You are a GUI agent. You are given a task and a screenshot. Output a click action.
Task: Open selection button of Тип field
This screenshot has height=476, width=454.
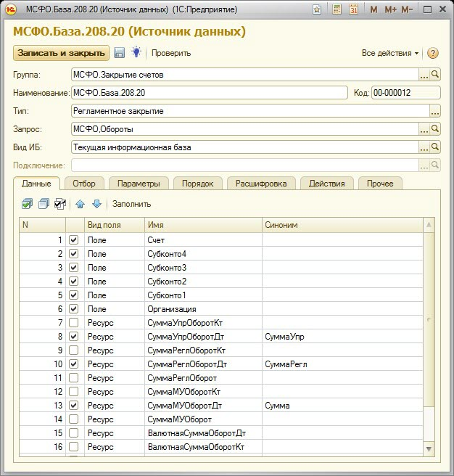435,111
